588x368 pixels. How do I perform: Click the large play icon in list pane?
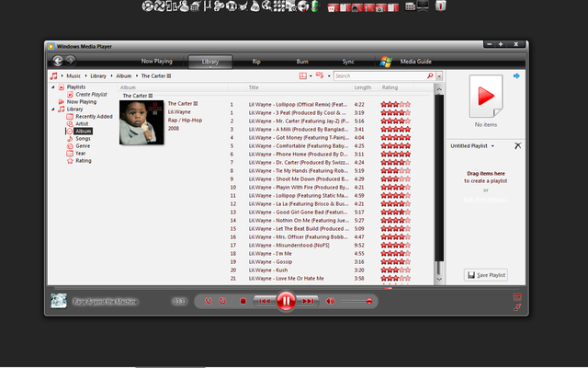tap(486, 96)
